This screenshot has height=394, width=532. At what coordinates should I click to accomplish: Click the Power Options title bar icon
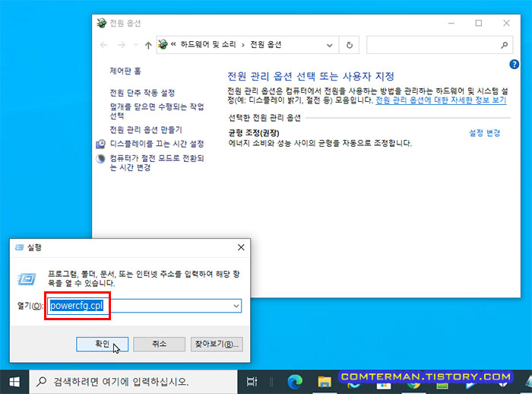tap(101, 23)
